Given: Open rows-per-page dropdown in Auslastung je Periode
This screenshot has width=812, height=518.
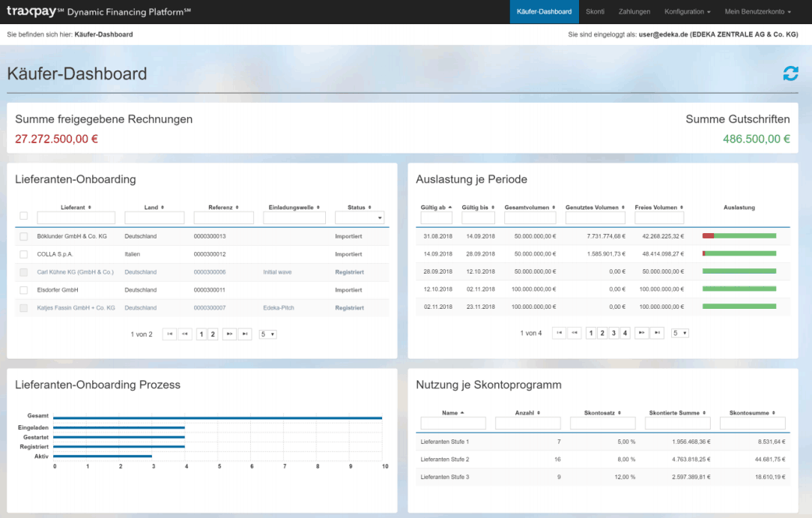Looking at the screenshot, I should pos(680,333).
